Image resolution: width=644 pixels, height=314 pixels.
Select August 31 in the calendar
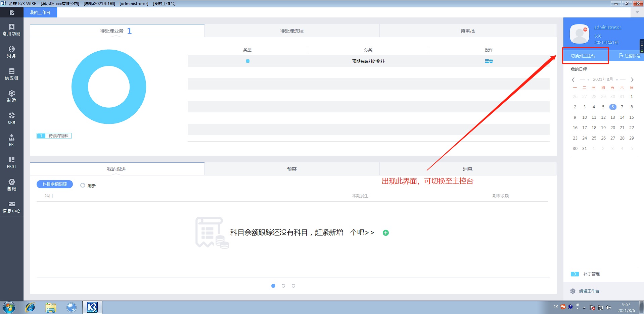click(585, 149)
